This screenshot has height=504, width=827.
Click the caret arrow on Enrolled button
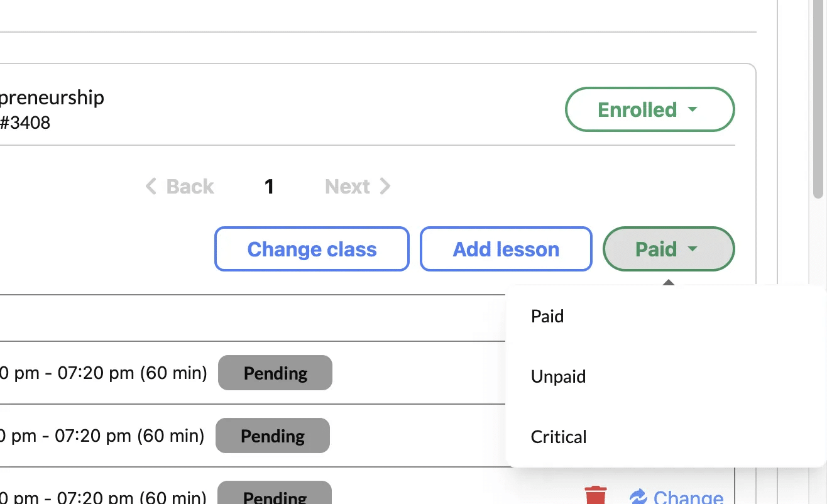pos(693,109)
